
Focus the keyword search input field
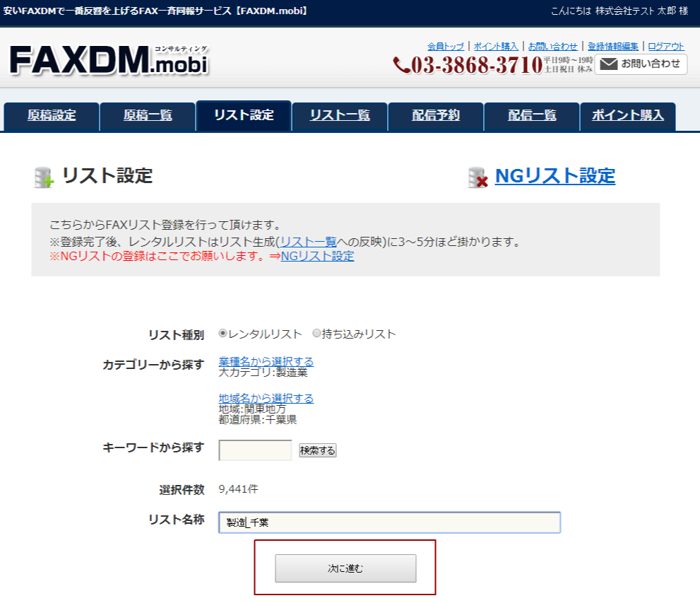click(255, 450)
